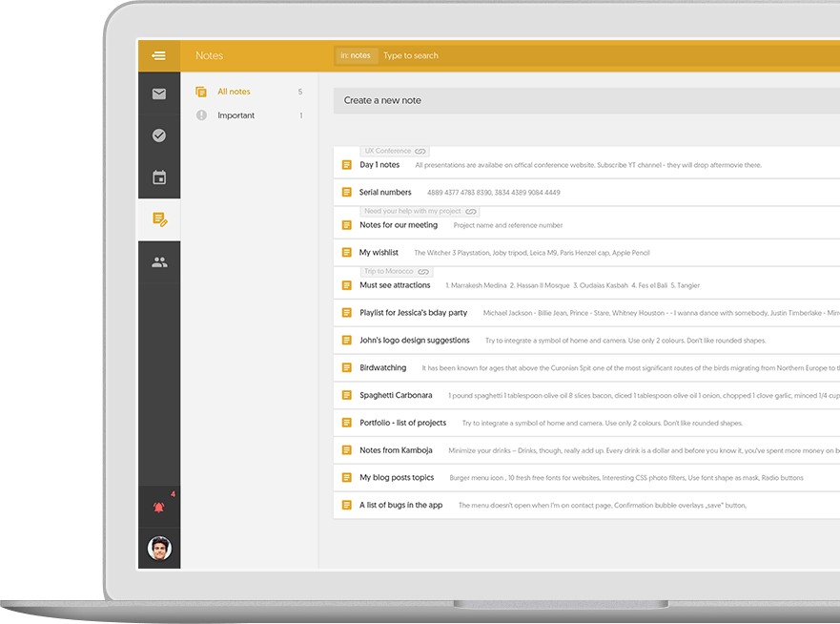Open the red notifications bell icon
Viewport: 840px width, 624px height.
[x=158, y=507]
